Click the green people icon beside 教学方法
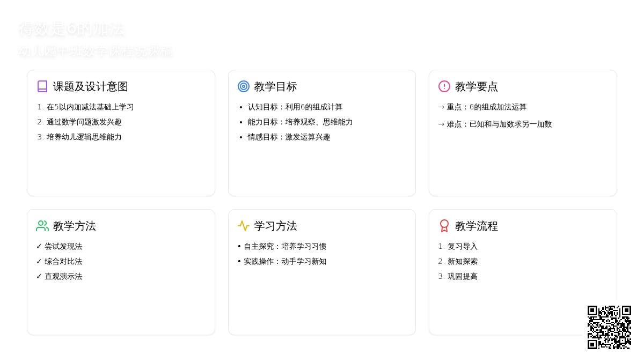The image size is (644, 362). 42,226
